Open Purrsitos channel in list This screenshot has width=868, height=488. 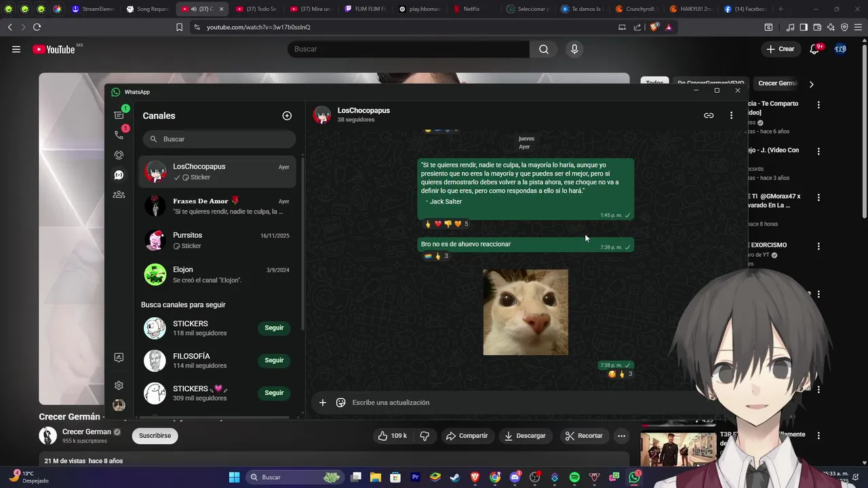(218, 240)
